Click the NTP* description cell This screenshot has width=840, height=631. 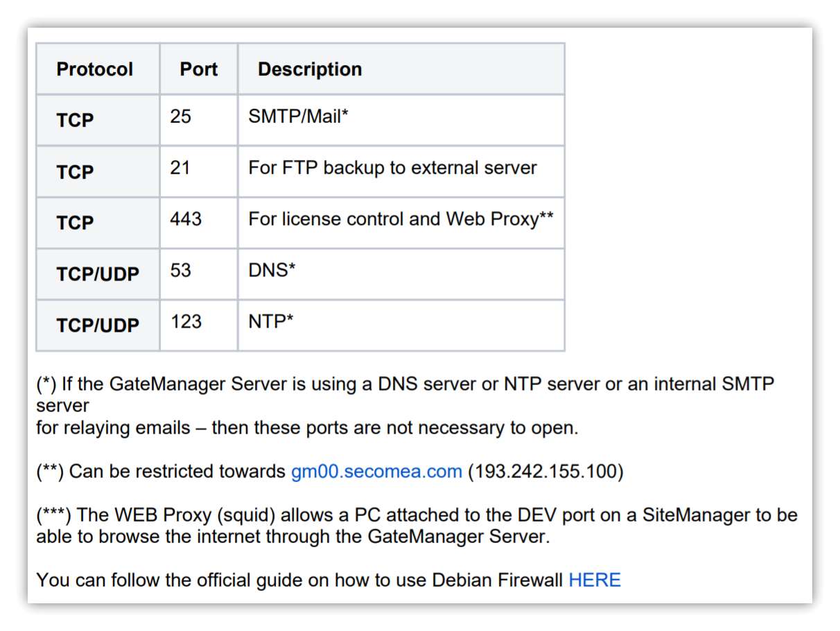[x=401, y=325]
